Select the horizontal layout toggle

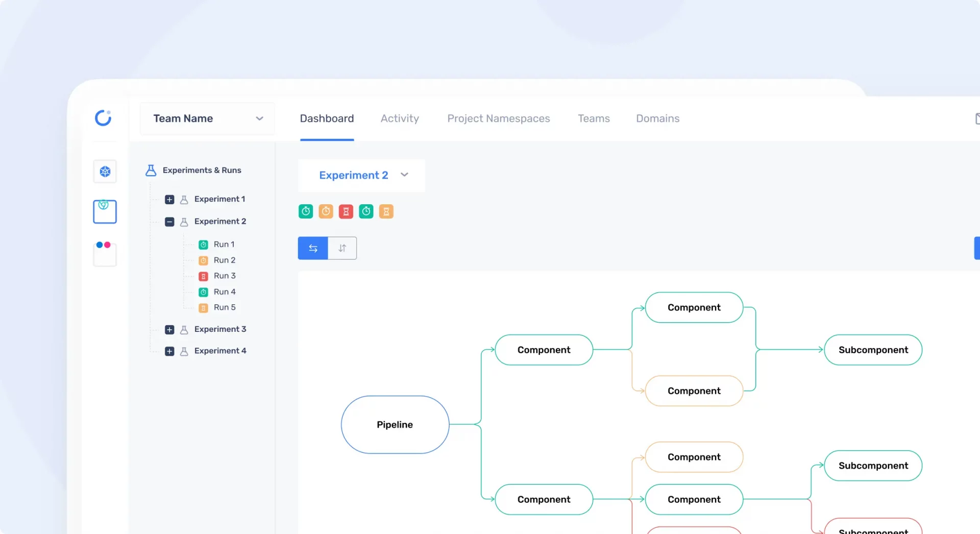pos(312,248)
